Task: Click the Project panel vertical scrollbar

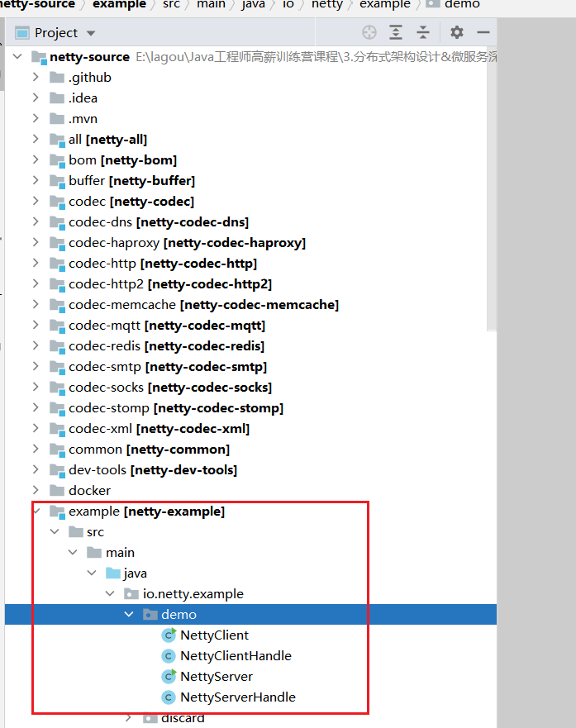Action: pyautogui.click(x=492, y=188)
